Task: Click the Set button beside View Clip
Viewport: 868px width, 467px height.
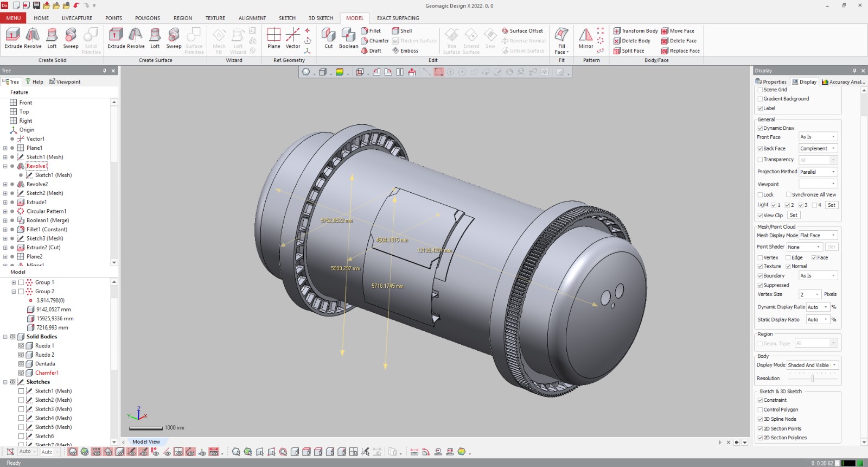Action: coord(793,215)
